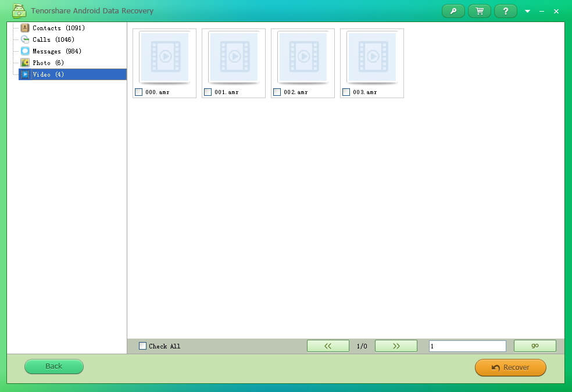Click the 001.amr file name

(x=227, y=92)
